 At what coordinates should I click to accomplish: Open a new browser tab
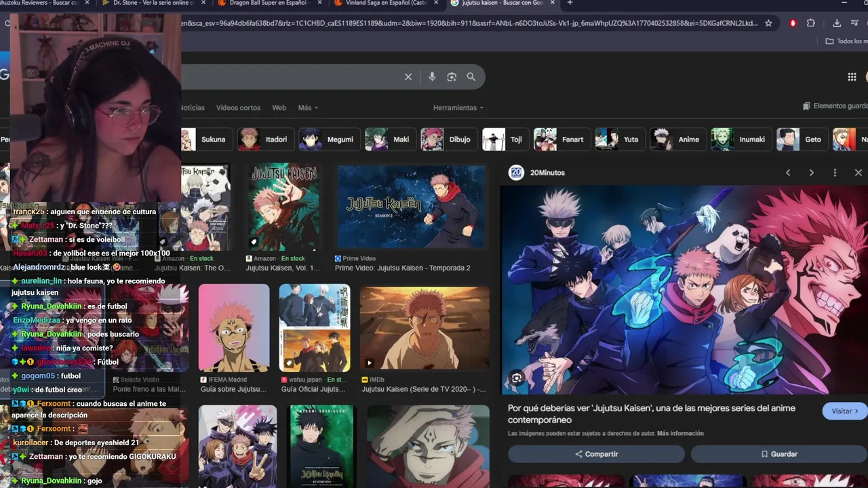[570, 3]
